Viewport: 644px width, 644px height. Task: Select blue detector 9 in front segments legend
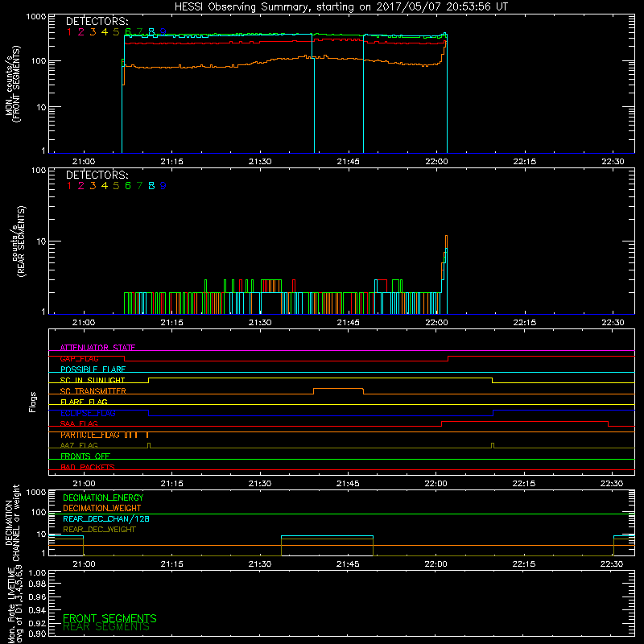pos(163,32)
